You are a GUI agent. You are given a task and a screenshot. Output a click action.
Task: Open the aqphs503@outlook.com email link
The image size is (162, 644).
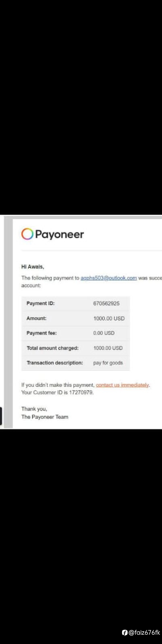(109, 278)
